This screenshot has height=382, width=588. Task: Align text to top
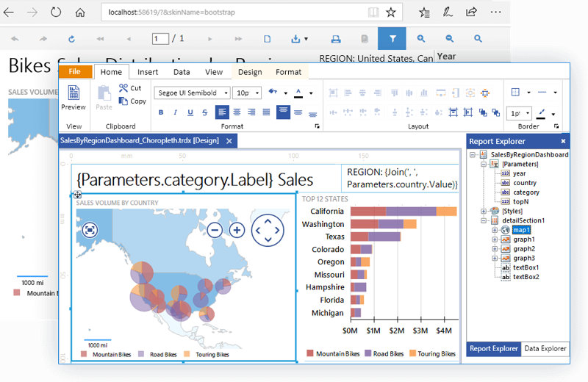[x=283, y=112]
